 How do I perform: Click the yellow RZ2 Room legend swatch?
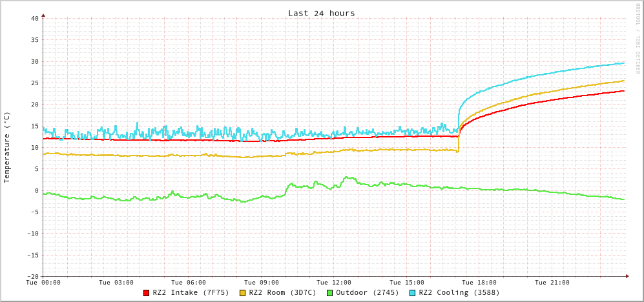click(243, 293)
